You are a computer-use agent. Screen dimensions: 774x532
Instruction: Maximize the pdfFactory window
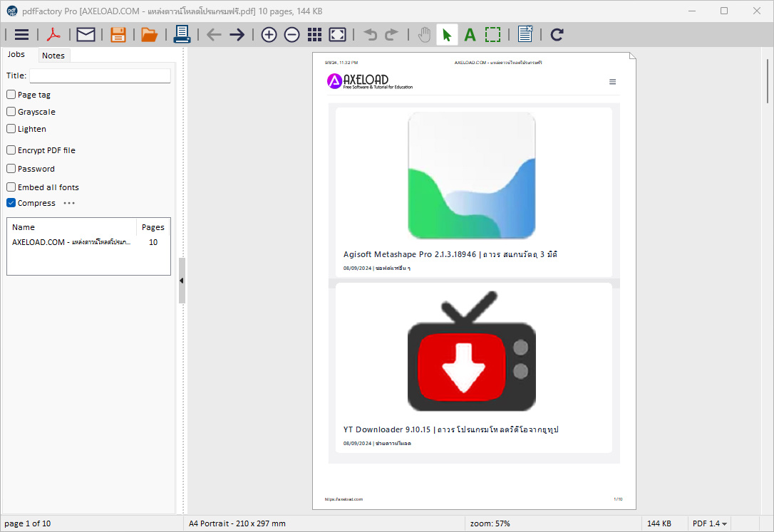(x=723, y=11)
